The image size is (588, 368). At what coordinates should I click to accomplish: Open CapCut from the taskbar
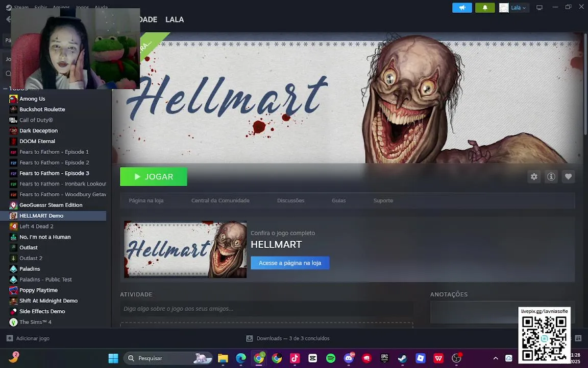pos(313,358)
